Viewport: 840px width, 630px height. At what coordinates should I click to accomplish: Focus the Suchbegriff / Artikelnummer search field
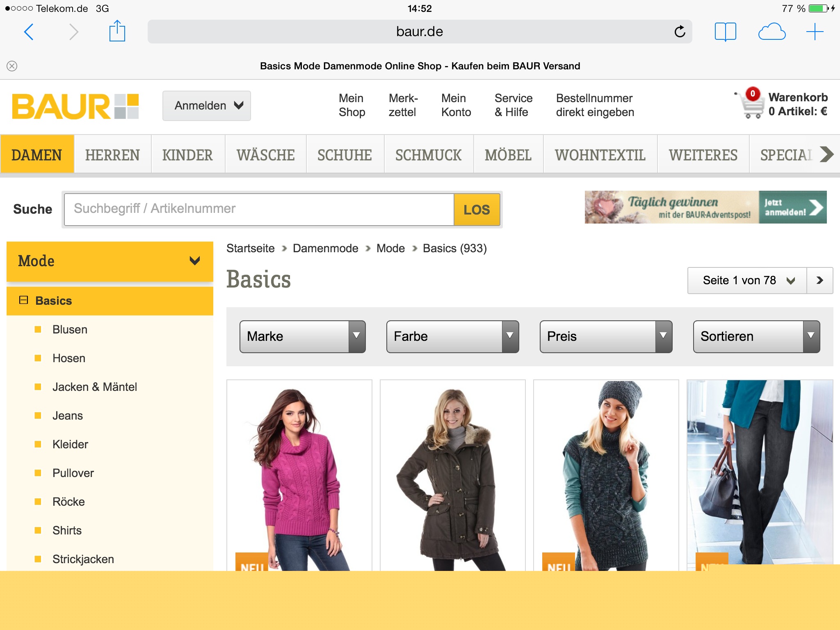pyautogui.click(x=259, y=209)
